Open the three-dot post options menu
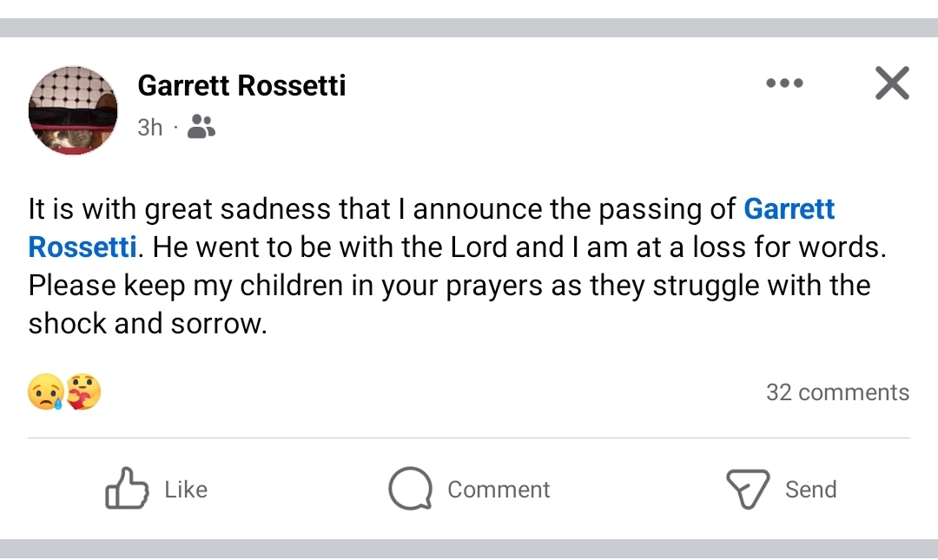Image resolution: width=938 pixels, height=560 pixels. [x=784, y=84]
